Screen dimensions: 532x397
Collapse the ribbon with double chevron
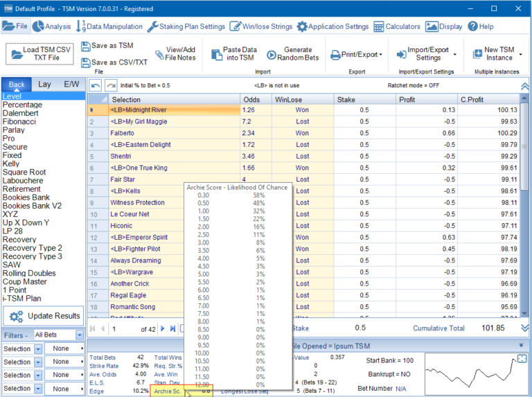(x=524, y=85)
